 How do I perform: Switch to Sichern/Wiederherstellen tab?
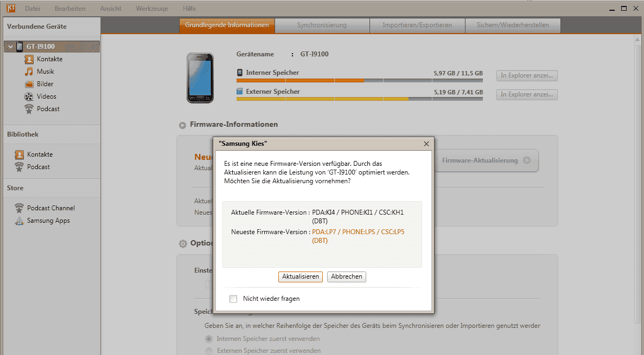pos(513,25)
